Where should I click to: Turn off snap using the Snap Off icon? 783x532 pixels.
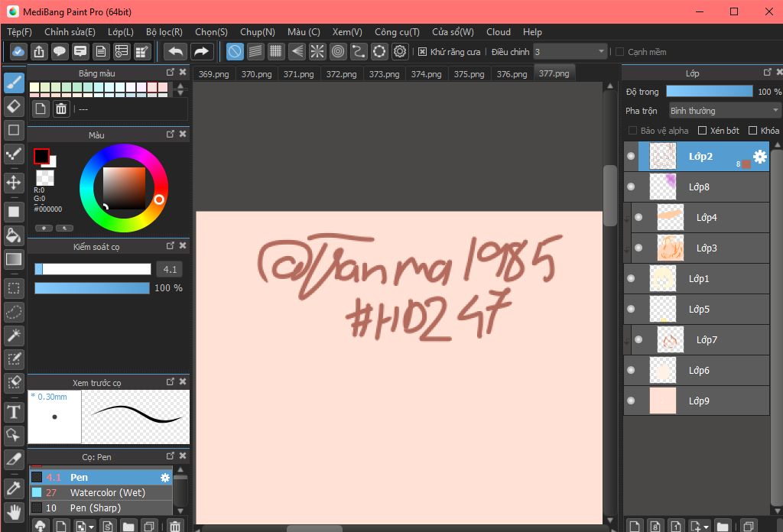click(235, 51)
